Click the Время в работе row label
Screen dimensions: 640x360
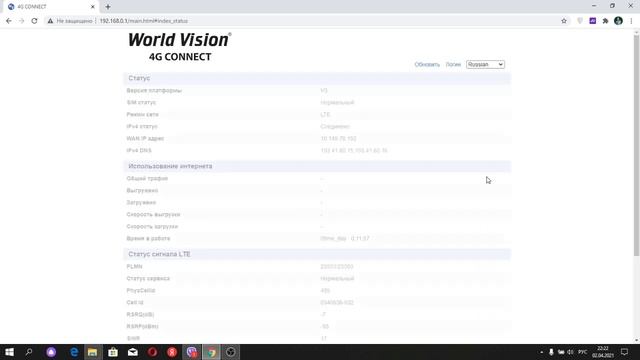148,238
